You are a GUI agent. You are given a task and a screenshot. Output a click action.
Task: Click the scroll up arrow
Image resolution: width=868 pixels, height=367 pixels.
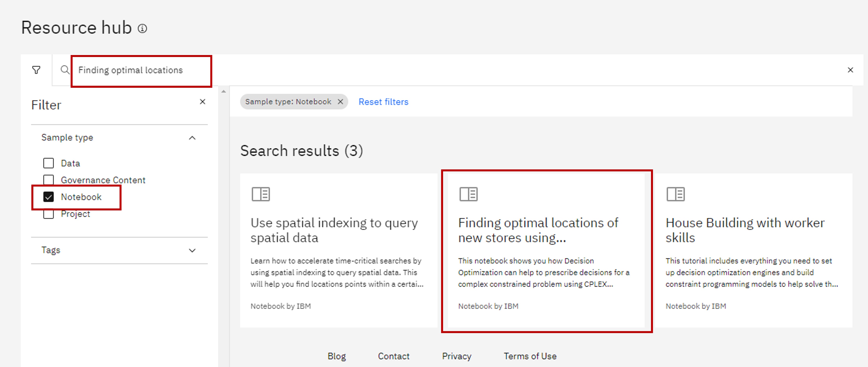(x=223, y=91)
